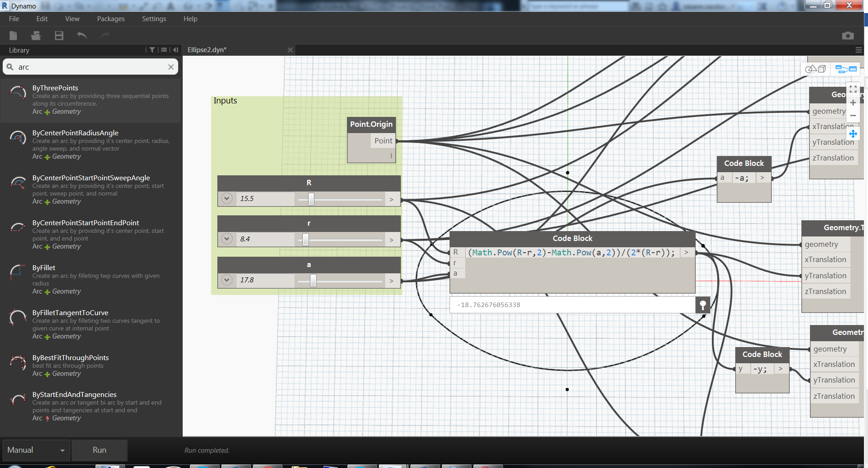Undo the last action
The width and height of the screenshot is (868, 468).
click(82, 35)
